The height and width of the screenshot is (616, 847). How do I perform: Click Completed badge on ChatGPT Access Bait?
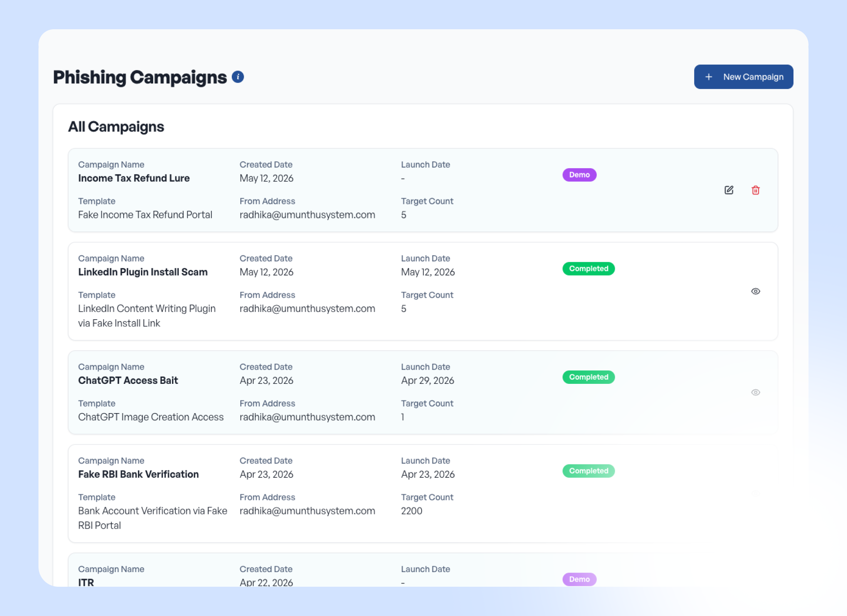coord(589,377)
